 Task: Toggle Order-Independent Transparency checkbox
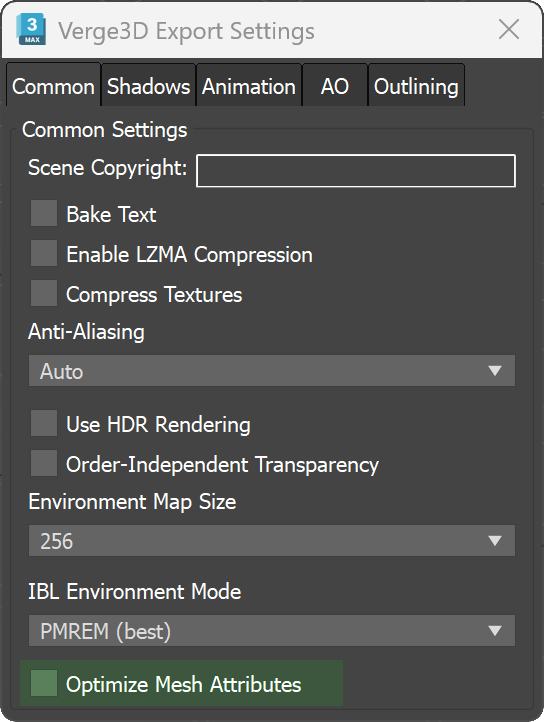44,463
